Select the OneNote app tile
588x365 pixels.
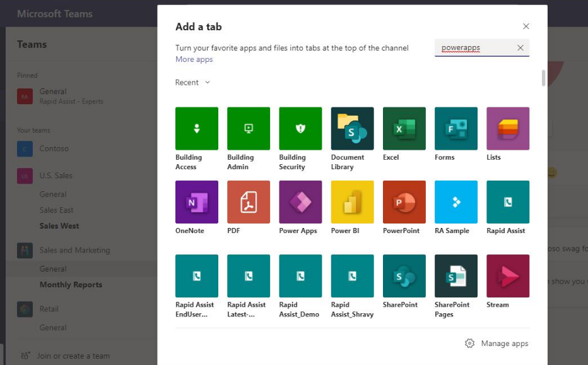(196, 202)
